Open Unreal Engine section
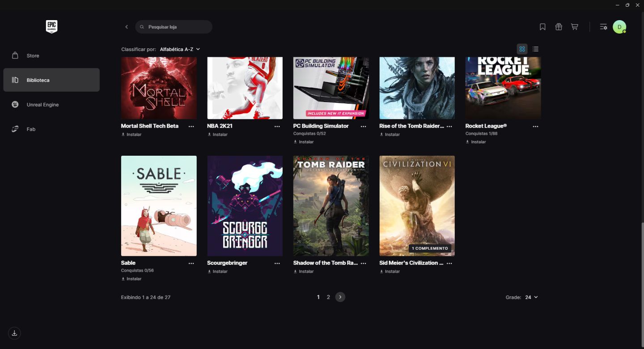 51,105
